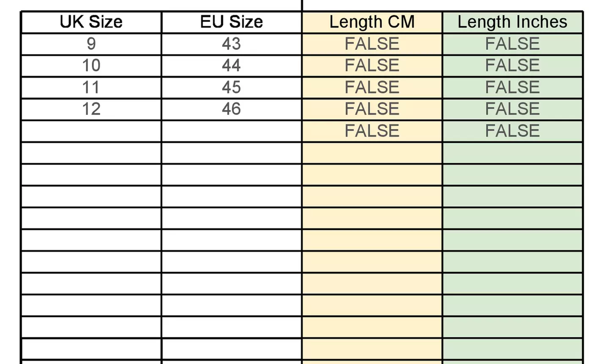Viewport: 607px width, 364px height.
Task: Click the EU Size header cell
Action: click(x=231, y=22)
